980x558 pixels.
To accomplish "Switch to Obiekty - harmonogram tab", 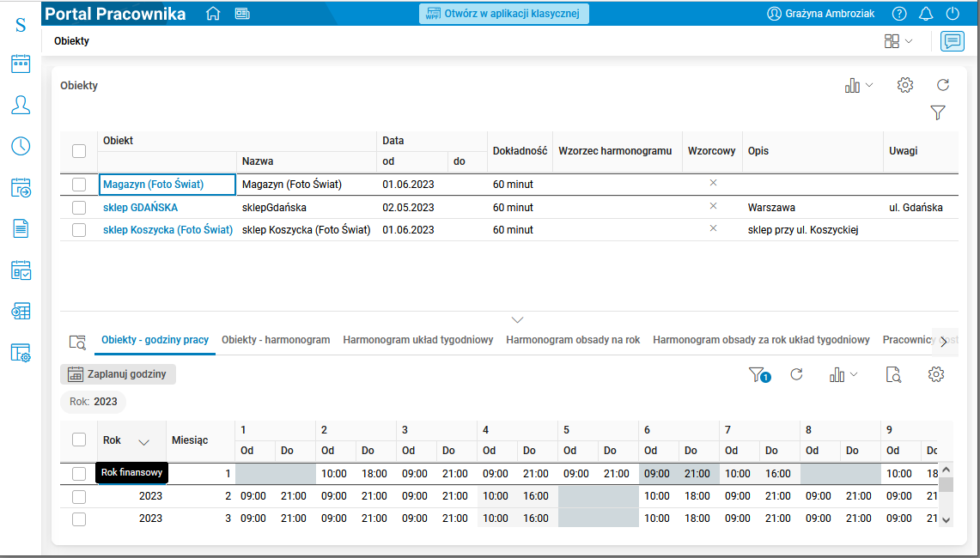I will coord(276,340).
